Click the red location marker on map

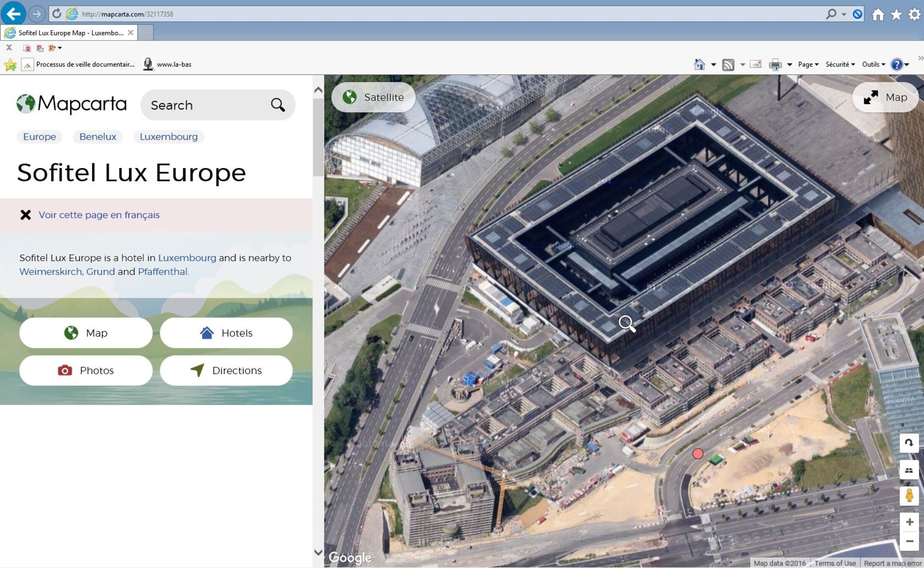pyautogui.click(x=698, y=454)
